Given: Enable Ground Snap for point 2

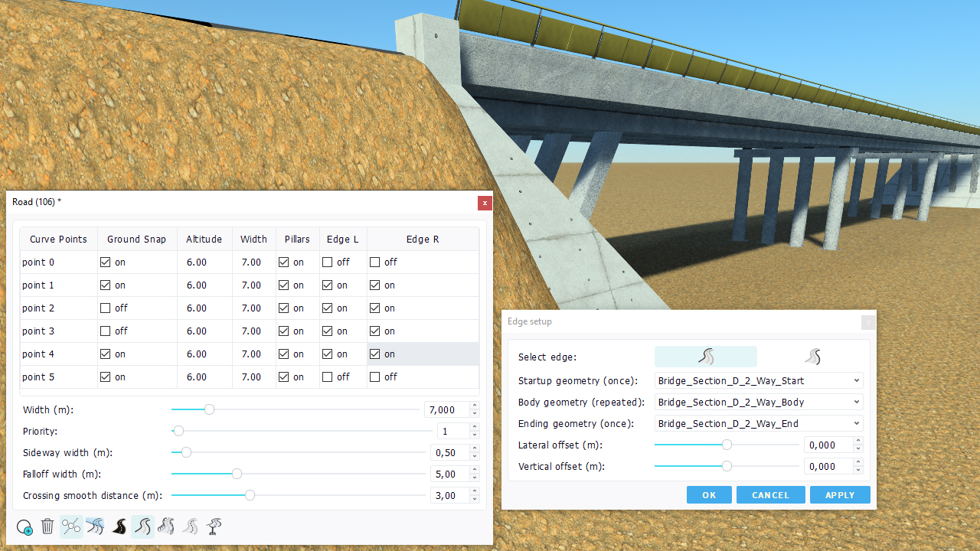Looking at the screenshot, I should coord(106,308).
